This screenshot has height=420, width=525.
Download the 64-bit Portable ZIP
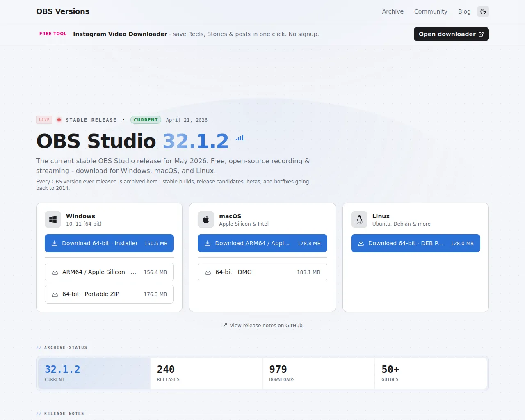point(109,294)
